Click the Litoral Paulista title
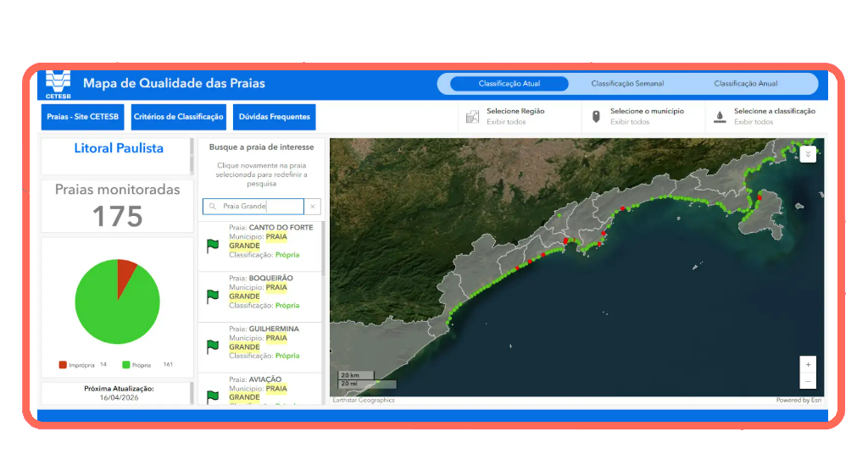Viewport: 868px width, 454px height. pyautogui.click(x=119, y=148)
